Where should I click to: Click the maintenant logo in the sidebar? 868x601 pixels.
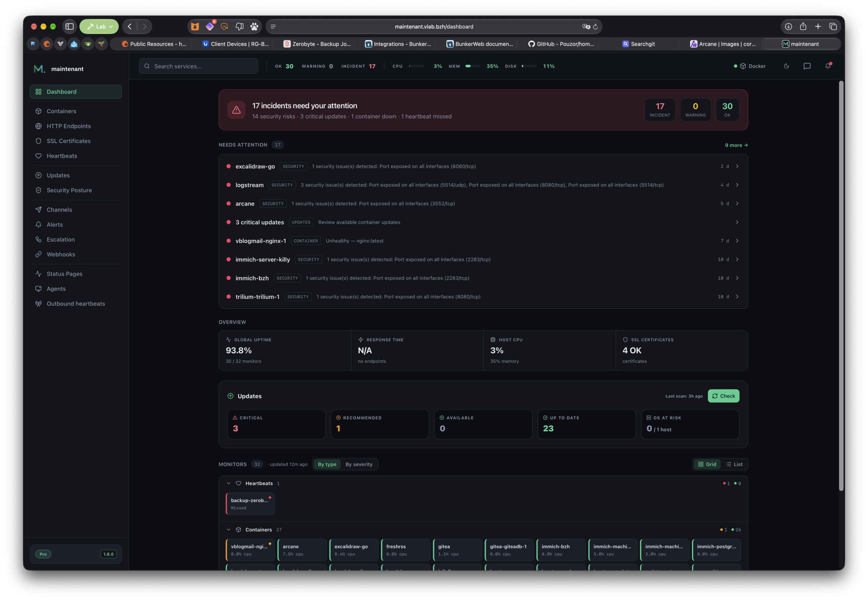39,69
